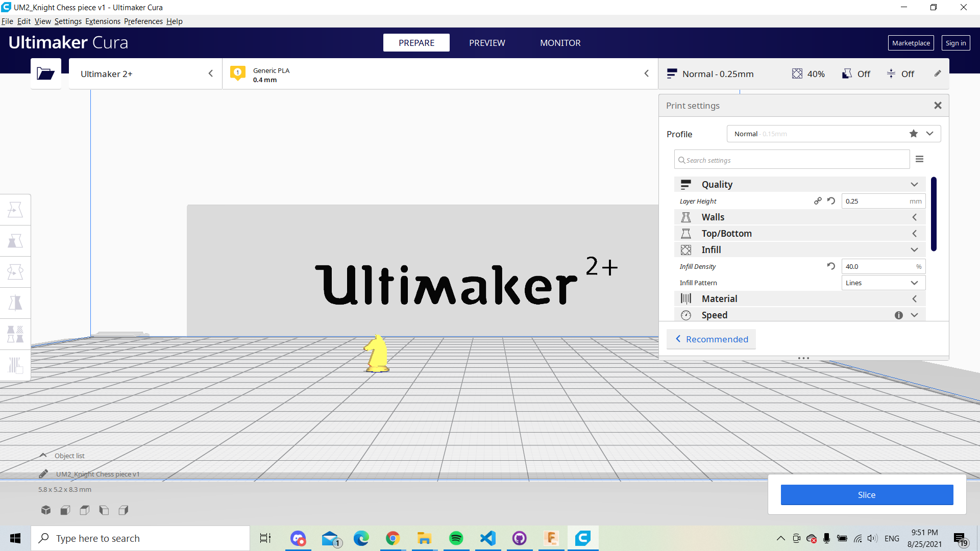This screenshot has width=980, height=551.
Task: Open file using folder icon
Action: (45, 74)
